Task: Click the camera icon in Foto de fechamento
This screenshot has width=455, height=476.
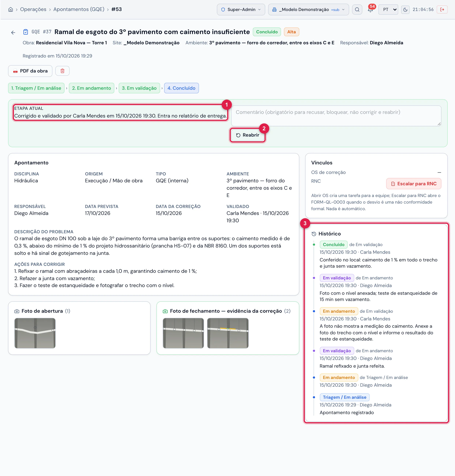Action: (x=165, y=311)
